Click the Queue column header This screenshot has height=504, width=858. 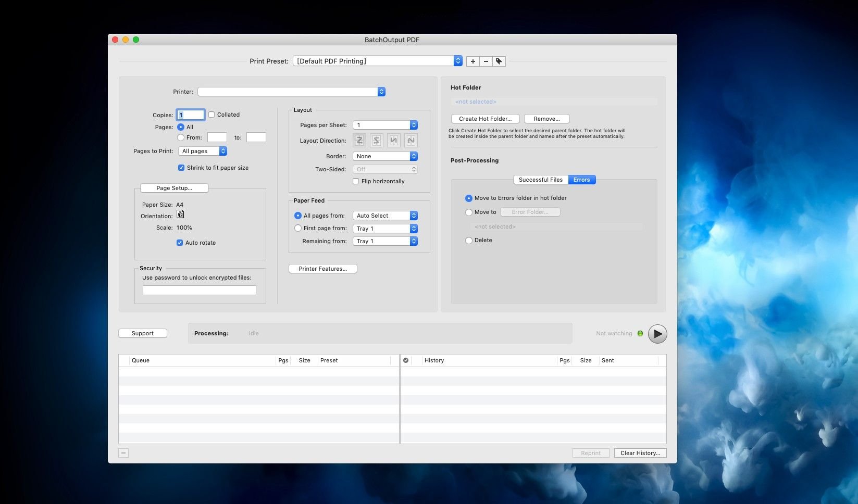point(203,360)
